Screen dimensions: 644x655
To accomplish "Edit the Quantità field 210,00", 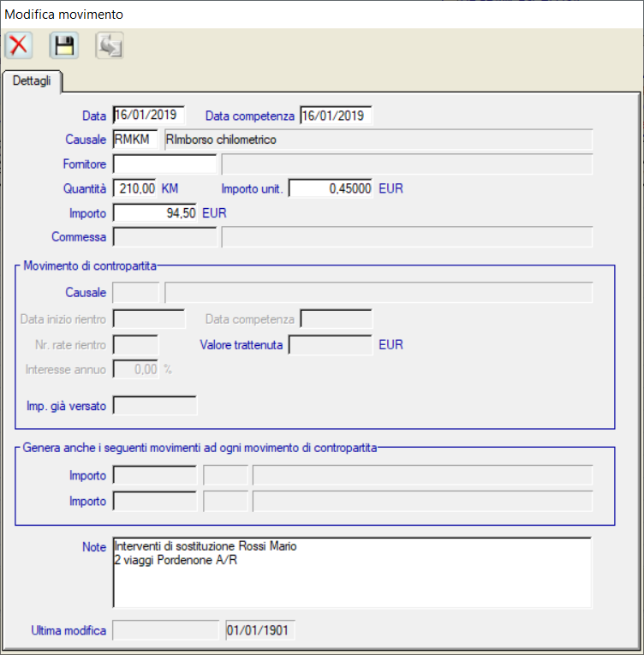I will pos(135,188).
